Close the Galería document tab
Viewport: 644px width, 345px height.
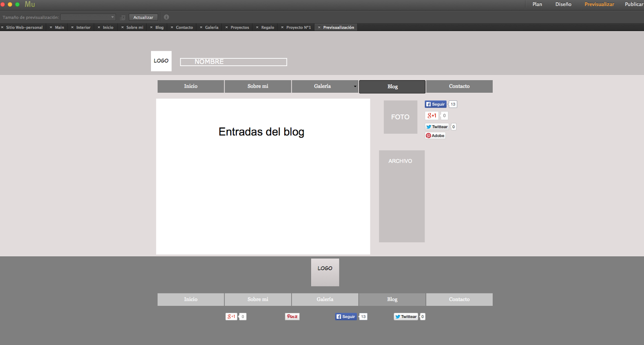(201, 27)
